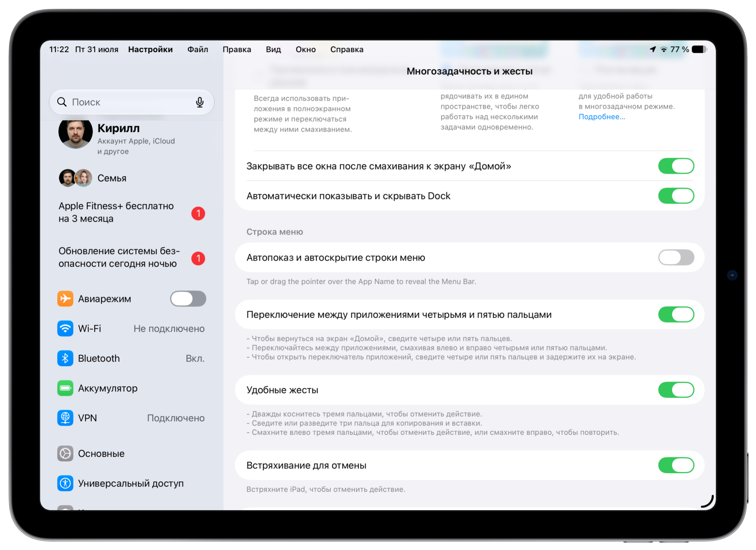
Task: Tap VPN Подключено status
Action: [176, 418]
